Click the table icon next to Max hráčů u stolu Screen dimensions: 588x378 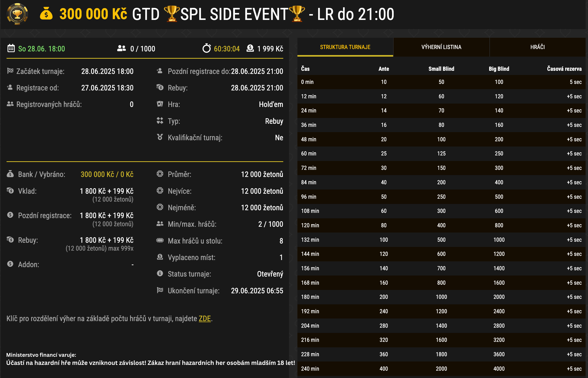tap(160, 241)
